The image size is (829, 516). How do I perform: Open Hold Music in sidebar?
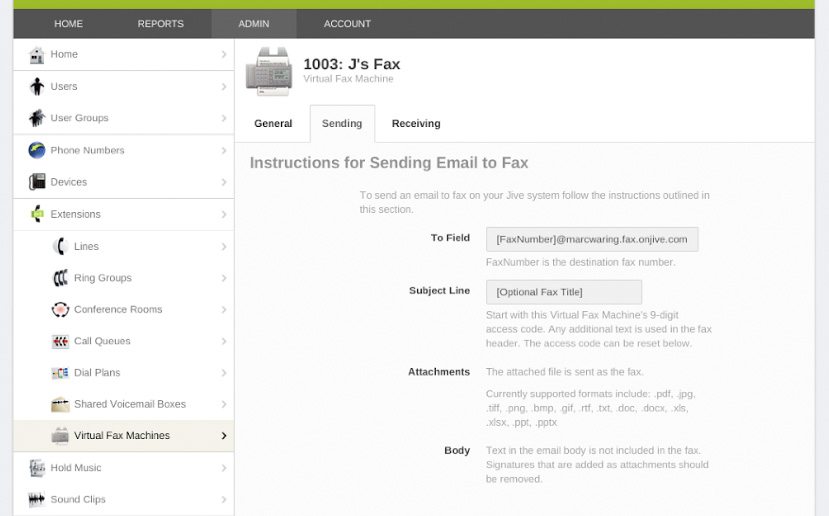tap(124, 468)
